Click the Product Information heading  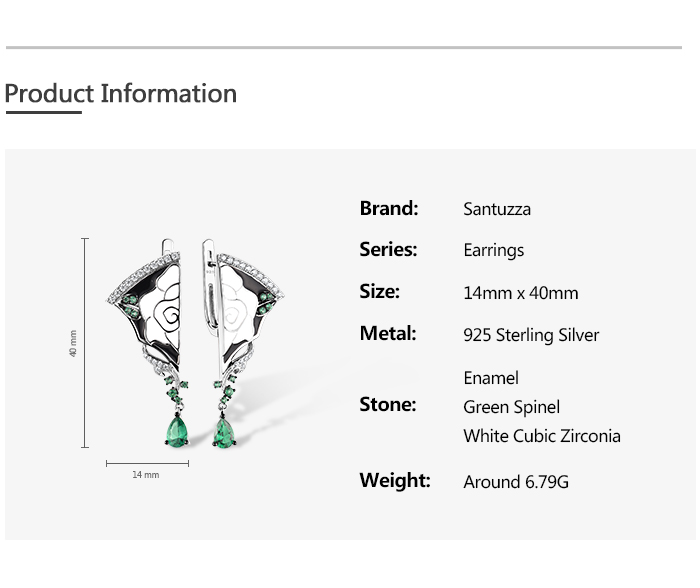pos(121,94)
